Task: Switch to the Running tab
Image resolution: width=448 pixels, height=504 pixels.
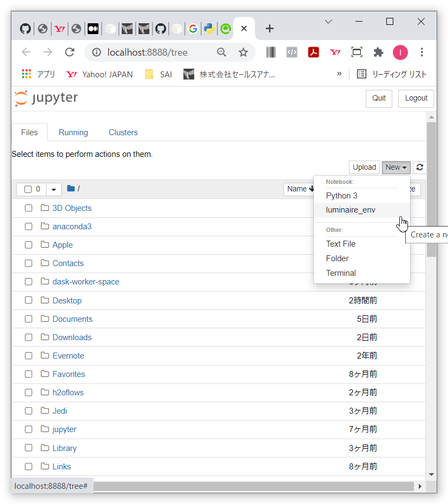Action: point(73,132)
